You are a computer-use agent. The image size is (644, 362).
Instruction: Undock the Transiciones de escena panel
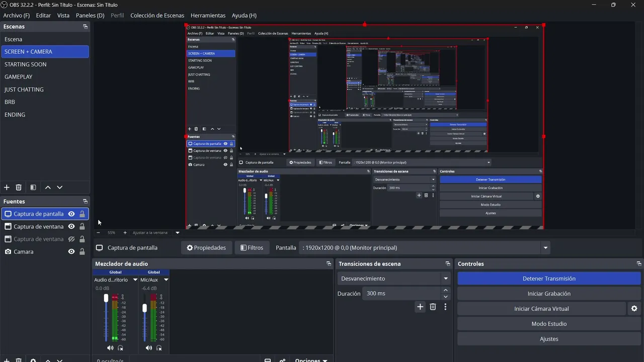point(448,264)
